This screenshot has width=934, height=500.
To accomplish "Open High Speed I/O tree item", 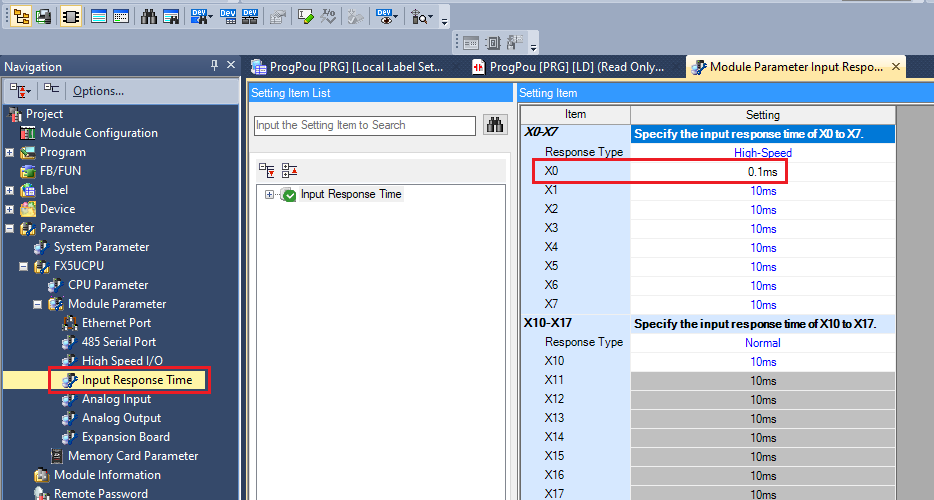I will point(122,361).
